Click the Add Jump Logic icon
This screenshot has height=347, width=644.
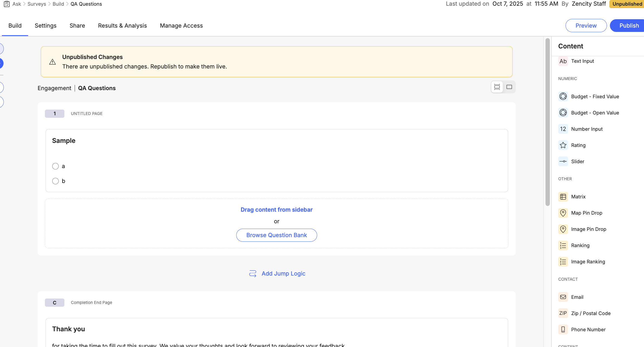click(253, 274)
